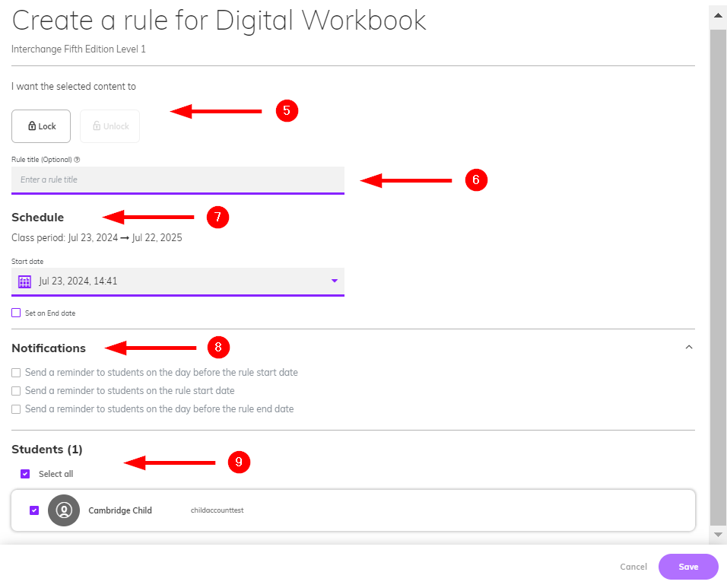This screenshot has height=588, width=727.
Task: Click the scrollbar up arrow
Action: (x=718, y=14)
